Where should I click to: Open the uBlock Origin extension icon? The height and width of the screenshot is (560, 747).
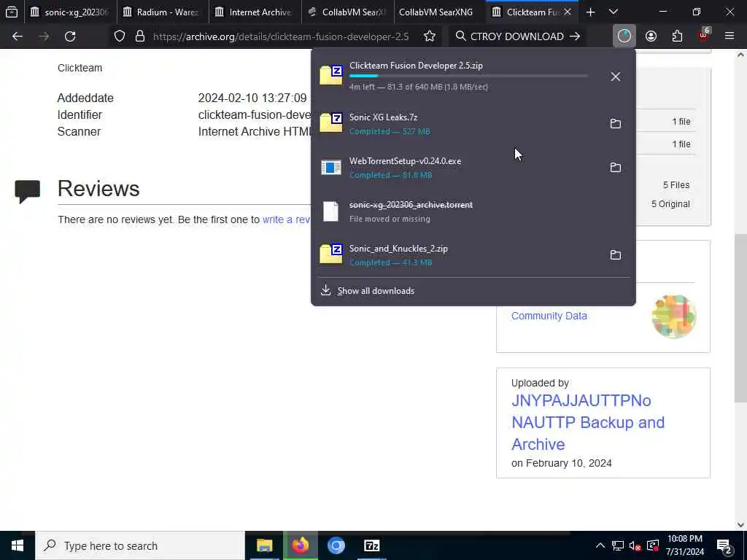click(704, 36)
